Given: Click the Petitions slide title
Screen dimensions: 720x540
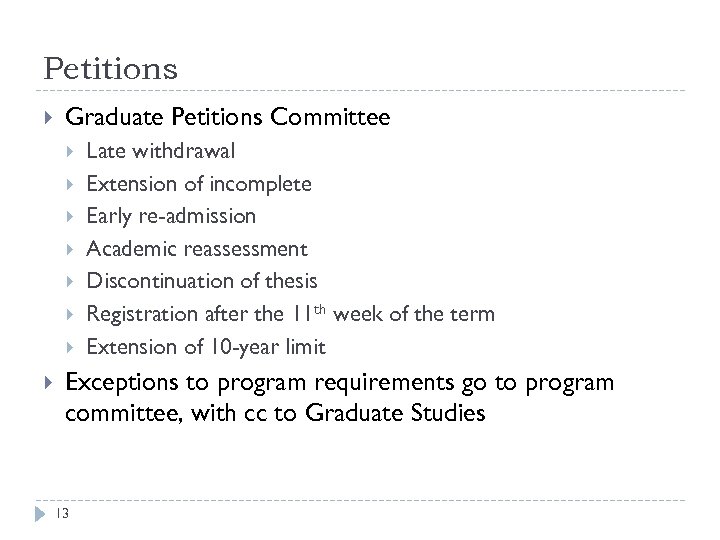Looking at the screenshot, I should [111, 69].
